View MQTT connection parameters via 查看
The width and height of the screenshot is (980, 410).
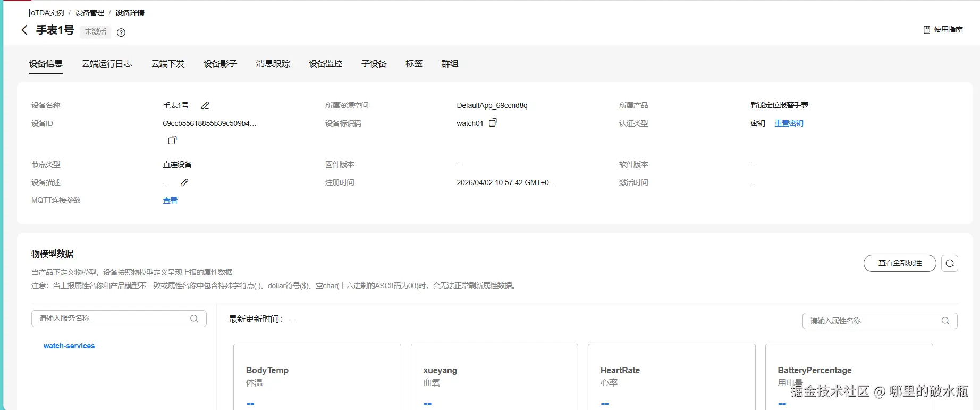[170, 200]
